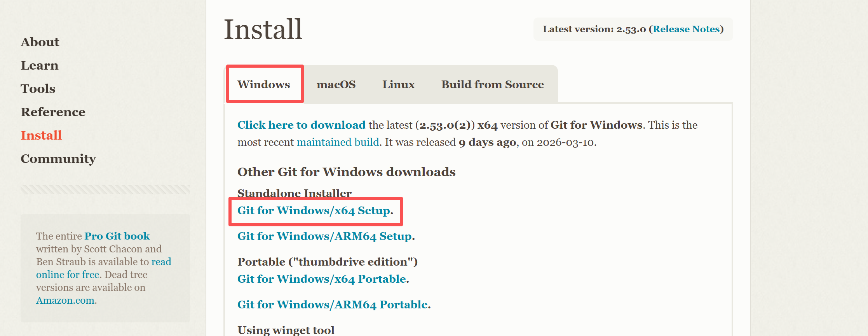868x336 pixels.
Task: Open the Amazon.com link
Action: (x=65, y=301)
